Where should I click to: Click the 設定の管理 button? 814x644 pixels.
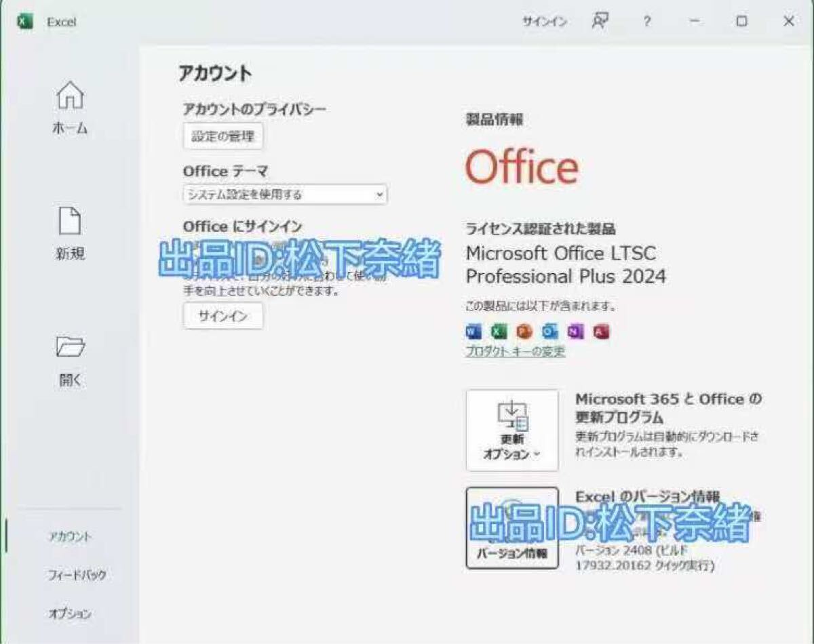pyautogui.click(x=223, y=136)
